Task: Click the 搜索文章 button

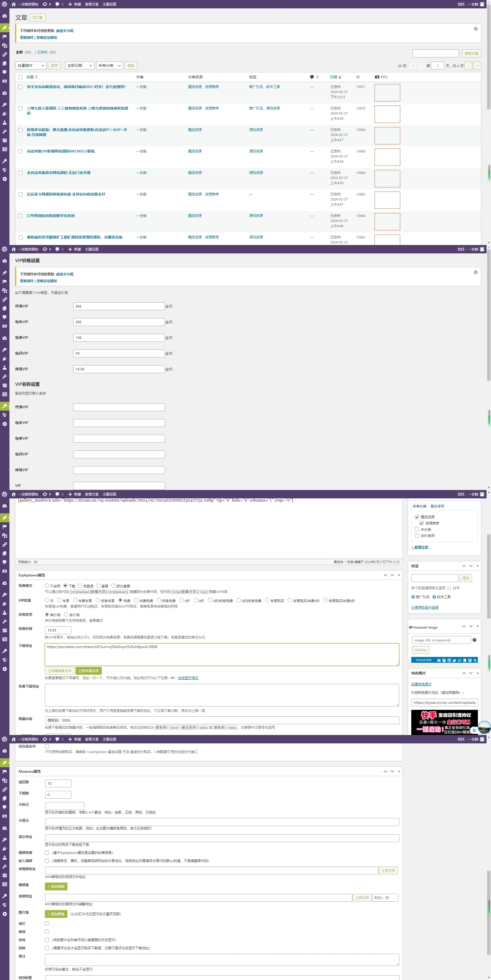Action: (x=471, y=54)
